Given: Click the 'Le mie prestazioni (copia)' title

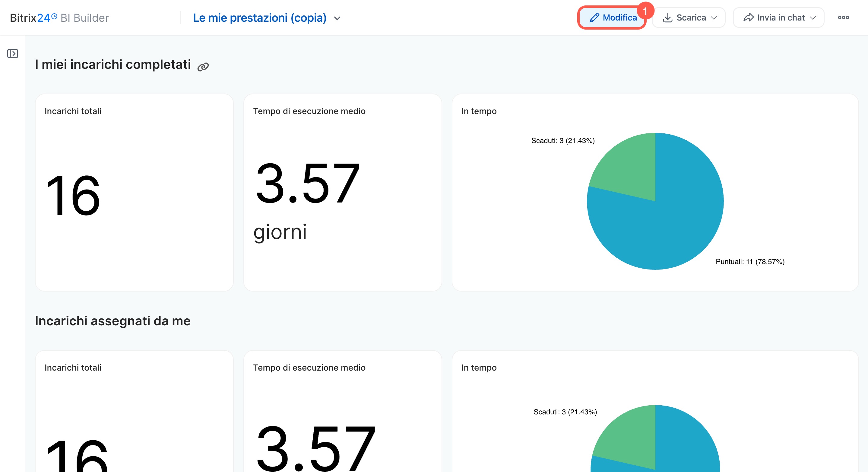Looking at the screenshot, I should pos(259,18).
